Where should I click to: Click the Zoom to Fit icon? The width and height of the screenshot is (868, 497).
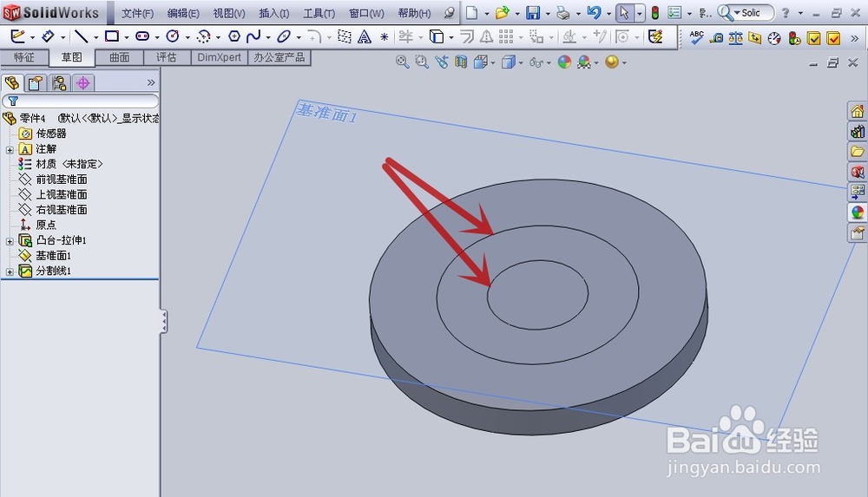pos(403,62)
